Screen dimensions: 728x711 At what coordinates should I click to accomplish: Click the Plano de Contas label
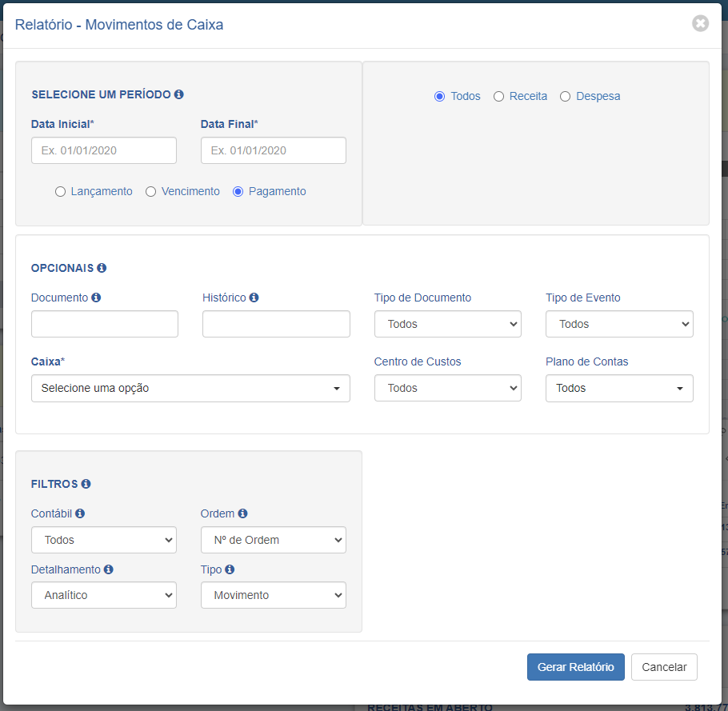(587, 361)
